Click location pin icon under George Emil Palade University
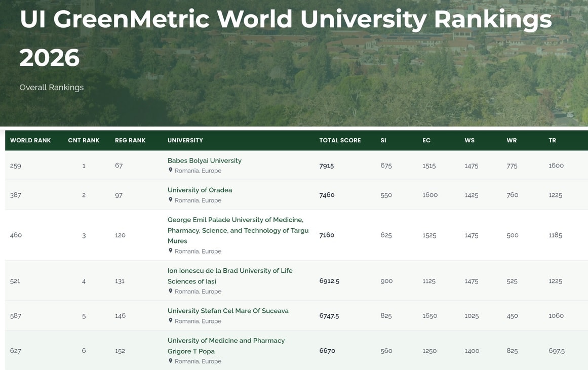The width and height of the screenshot is (588, 370). click(x=170, y=251)
